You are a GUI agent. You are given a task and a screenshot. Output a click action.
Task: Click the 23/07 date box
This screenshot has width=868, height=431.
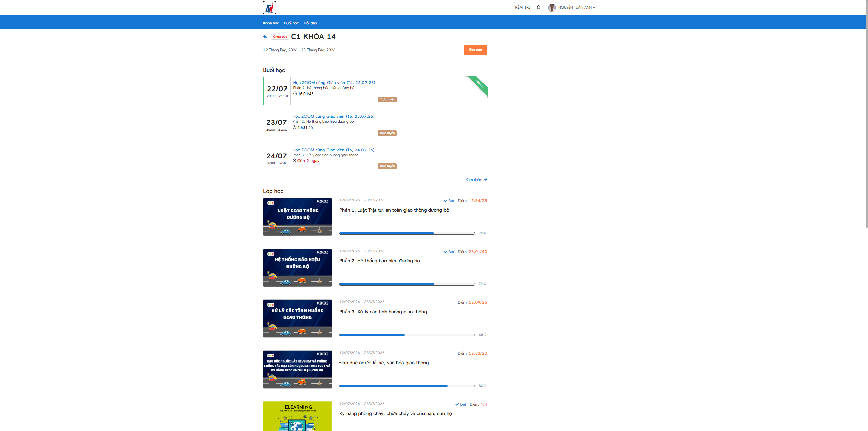pyautogui.click(x=276, y=125)
